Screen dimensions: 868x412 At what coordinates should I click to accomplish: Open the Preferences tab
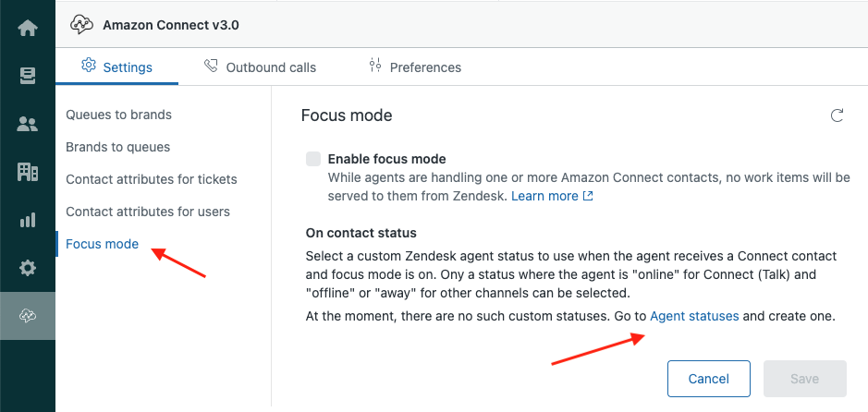414,67
